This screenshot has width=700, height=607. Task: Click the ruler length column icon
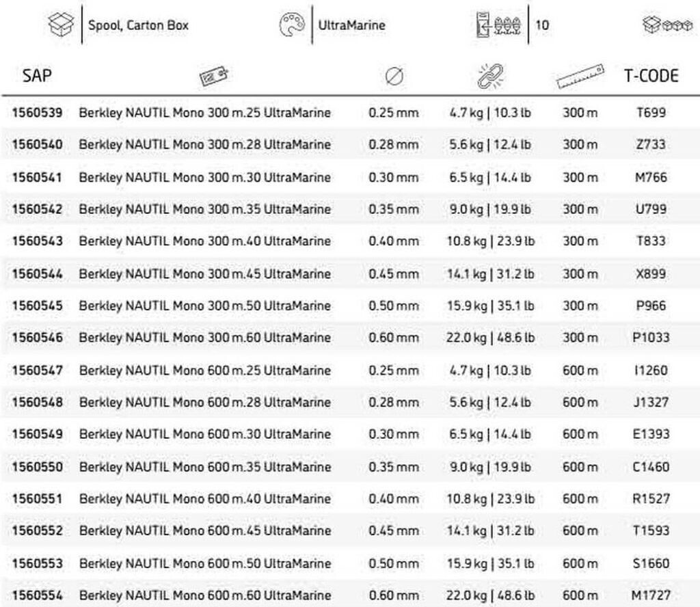[x=581, y=77]
